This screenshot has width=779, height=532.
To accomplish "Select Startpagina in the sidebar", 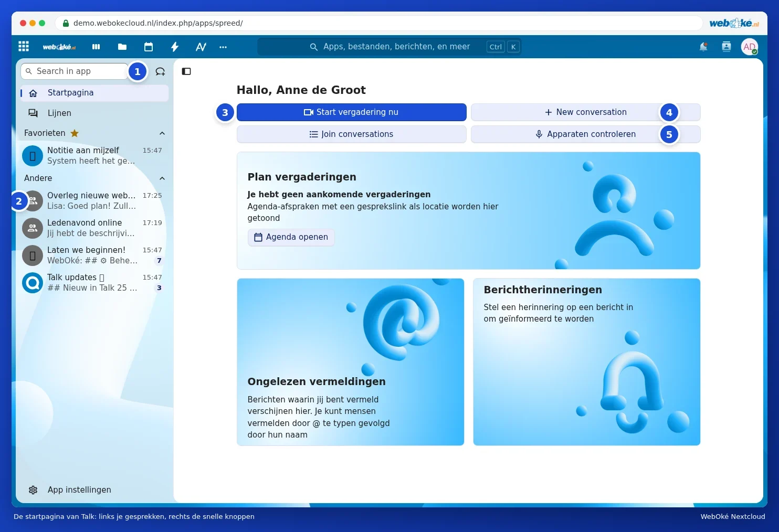I will click(94, 93).
